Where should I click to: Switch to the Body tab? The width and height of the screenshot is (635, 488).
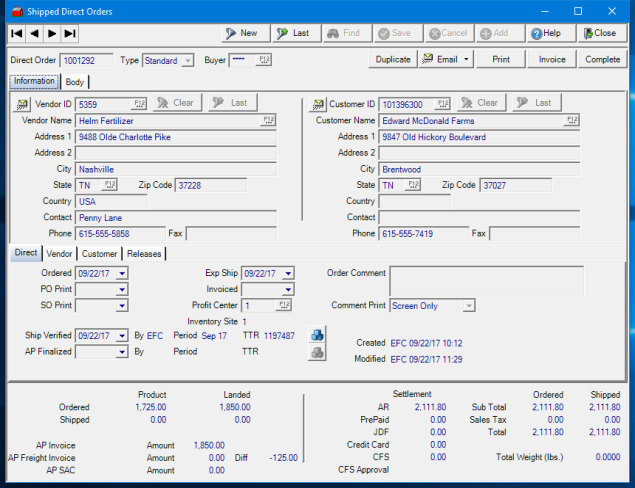click(75, 82)
